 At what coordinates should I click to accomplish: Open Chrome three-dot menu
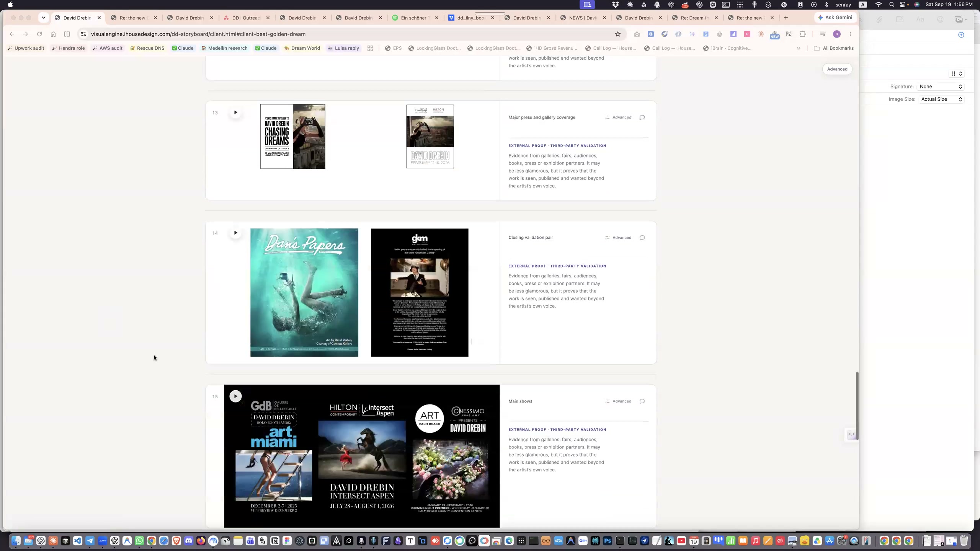(x=850, y=34)
